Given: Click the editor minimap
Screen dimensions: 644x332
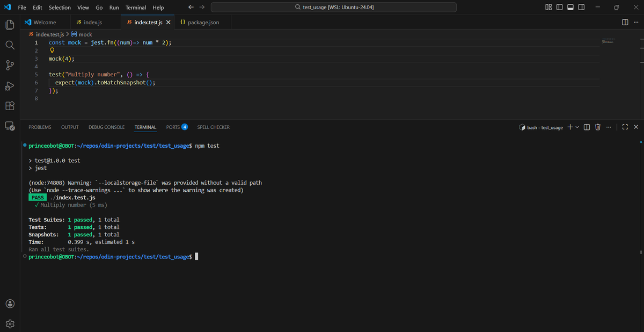Looking at the screenshot, I should pos(609,42).
